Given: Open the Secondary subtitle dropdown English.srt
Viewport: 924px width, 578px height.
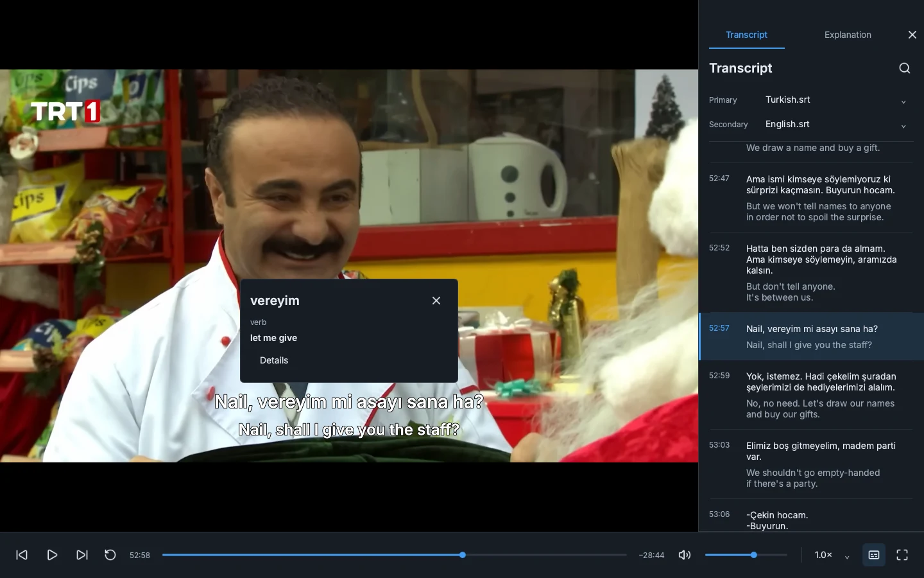Looking at the screenshot, I should tap(836, 125).
